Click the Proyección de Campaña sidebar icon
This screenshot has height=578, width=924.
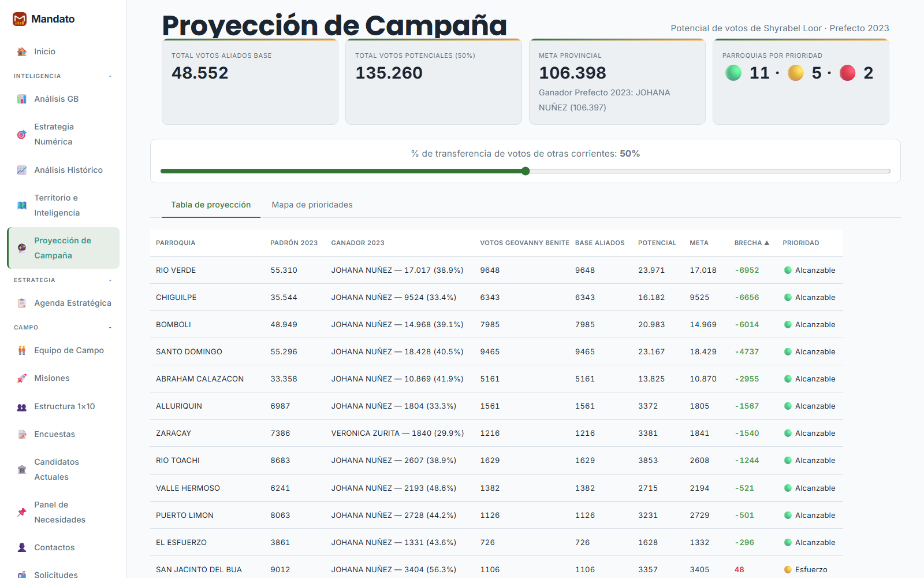(22, 248)
